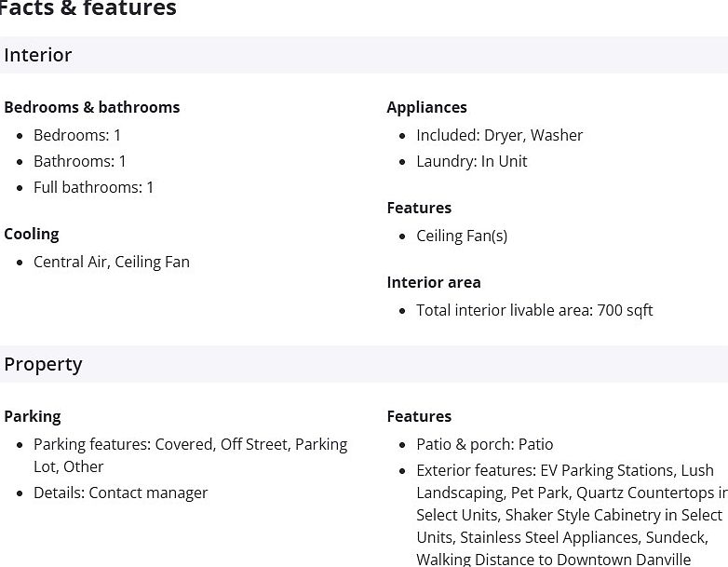Click the Full bathrooms: 1 entry
The width and height of the screenshot is (728, 567).
pyautogui.click(x=94, y=187)
